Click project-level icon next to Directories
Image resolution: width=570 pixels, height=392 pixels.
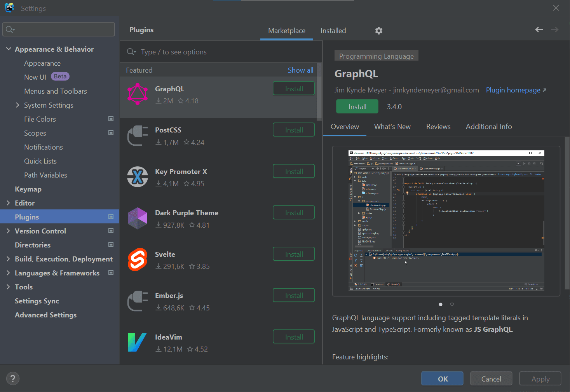(x=111, y=244)
